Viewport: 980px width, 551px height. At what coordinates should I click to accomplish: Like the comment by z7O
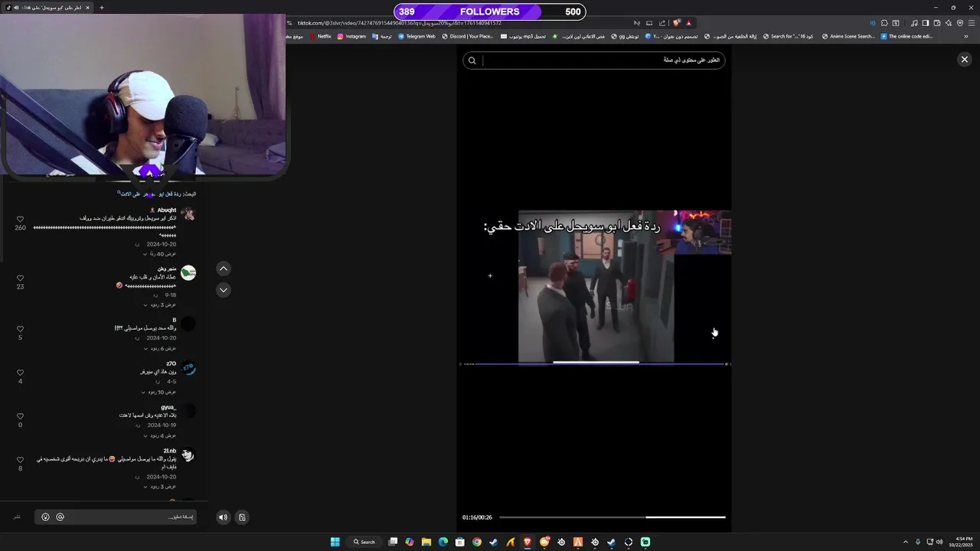[x=20, y=373]
